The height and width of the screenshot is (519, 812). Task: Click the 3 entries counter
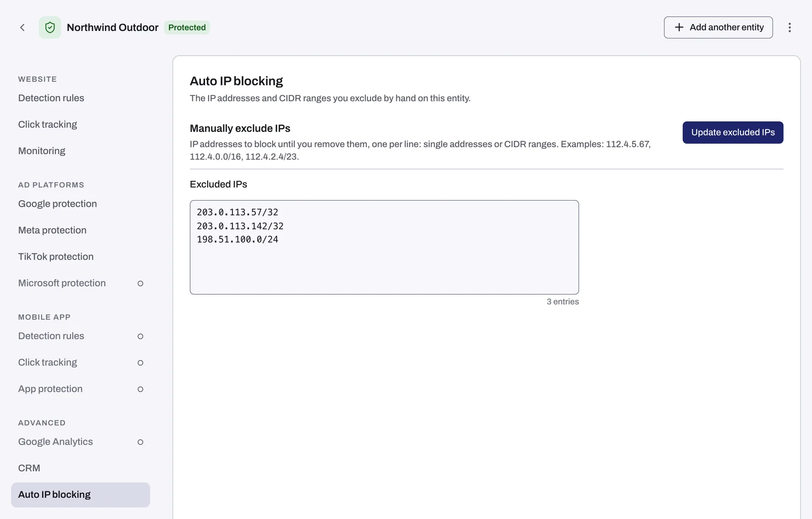click(x=562, y=302)
